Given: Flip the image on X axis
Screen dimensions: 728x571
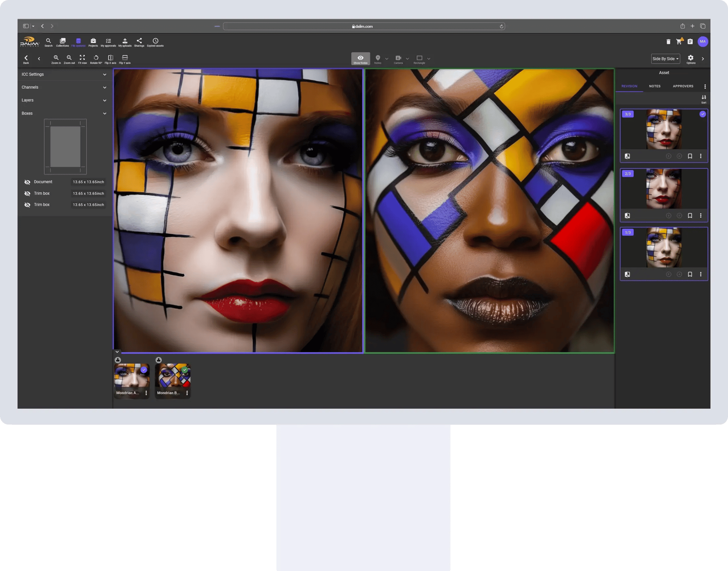Looking at the screenshot, I should (x=110, y=58).
